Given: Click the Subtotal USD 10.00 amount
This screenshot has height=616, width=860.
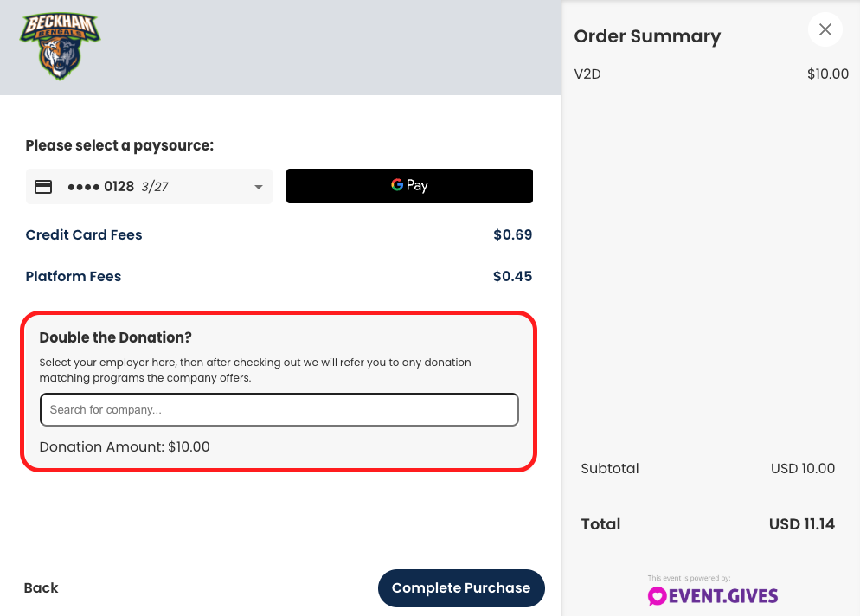Looking at the screenshot, I should (x=803, y=468).
